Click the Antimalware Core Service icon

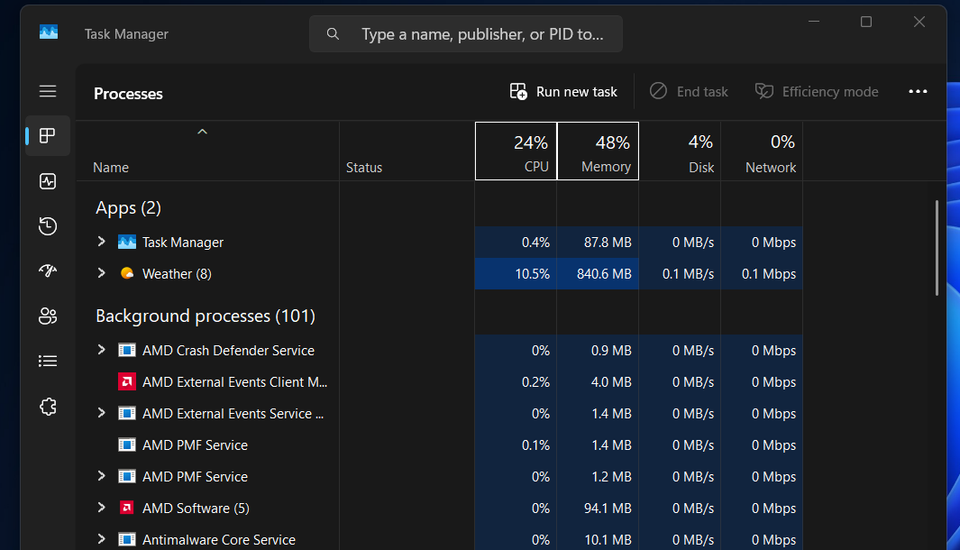pyautogui.click(x=127, y=540)
